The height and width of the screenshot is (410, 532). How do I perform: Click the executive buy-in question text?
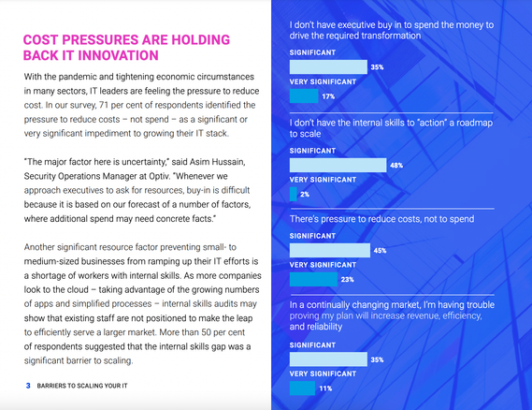coord(391,30)
